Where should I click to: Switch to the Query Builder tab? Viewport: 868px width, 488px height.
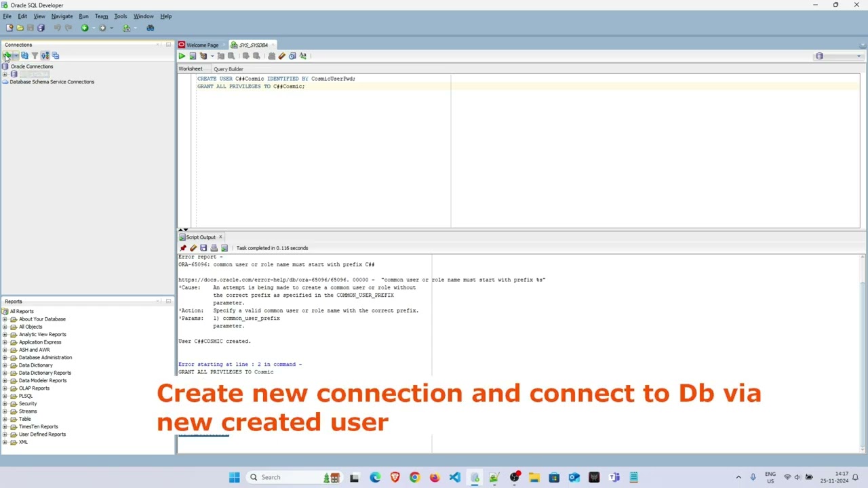pyautogui.click(x=228, y=69)
